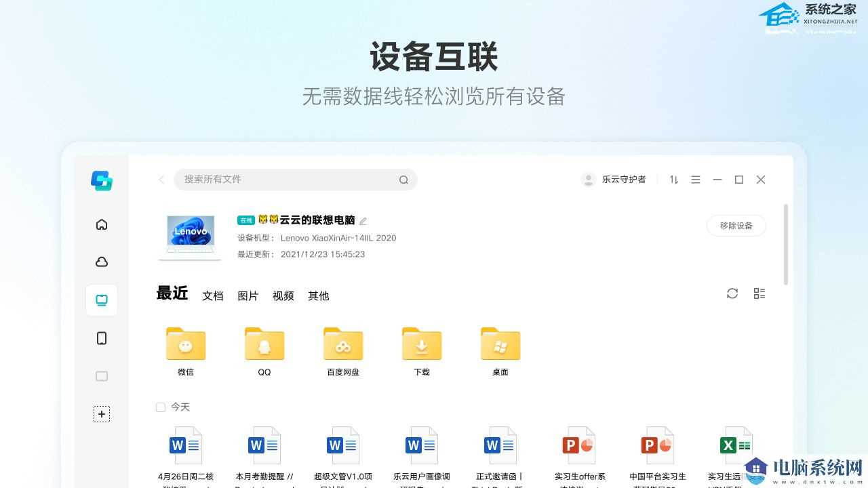
Task: Select Word file 超级文管V1.0项
Action: pyautogui.click(x=343, y=455)
